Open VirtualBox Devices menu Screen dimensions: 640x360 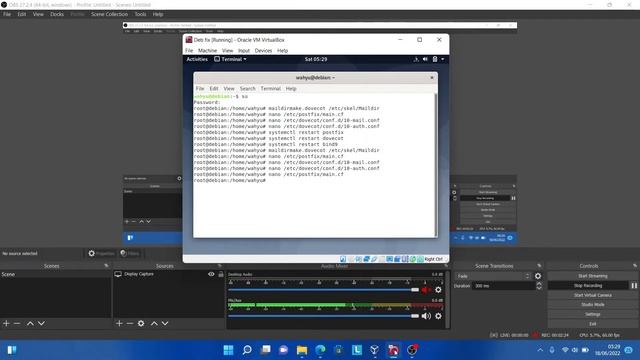point(263,51)
